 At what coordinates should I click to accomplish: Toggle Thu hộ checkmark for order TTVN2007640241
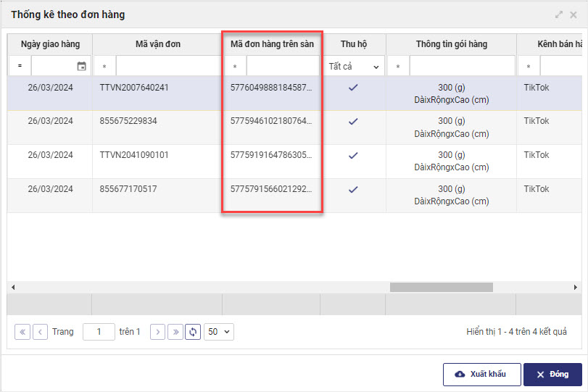(x=353, y=87)
